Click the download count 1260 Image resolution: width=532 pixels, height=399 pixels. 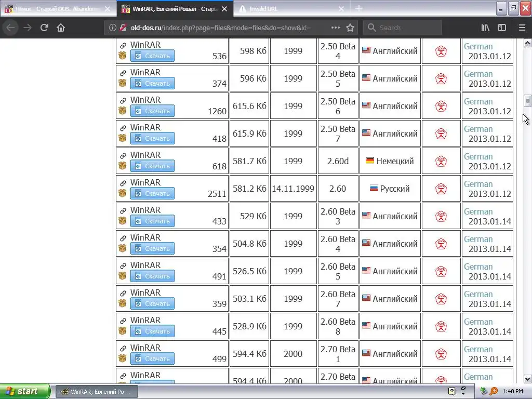coord(217,111)
